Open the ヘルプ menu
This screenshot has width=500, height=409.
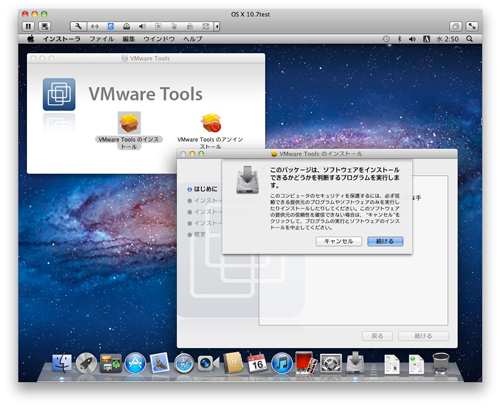pos(192,39)
